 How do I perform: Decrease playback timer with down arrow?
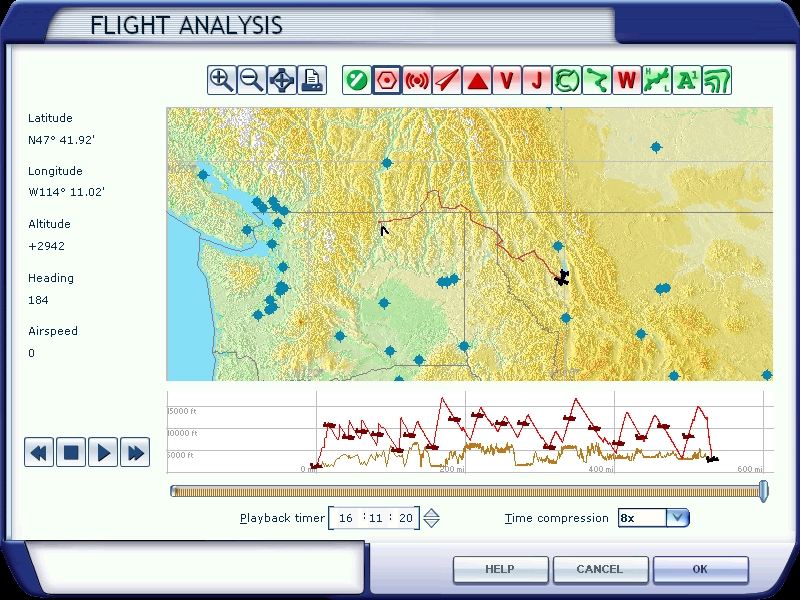click(x=432, y=523)
